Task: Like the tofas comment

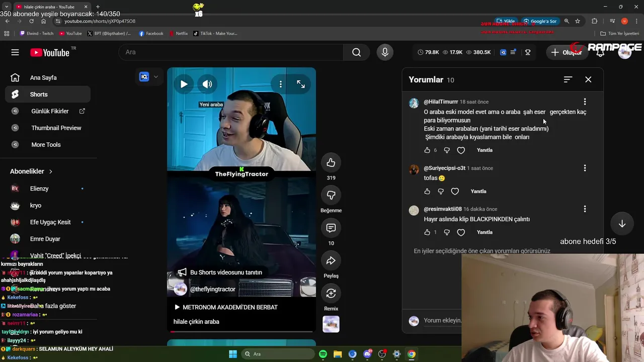Action: (427, 192)
